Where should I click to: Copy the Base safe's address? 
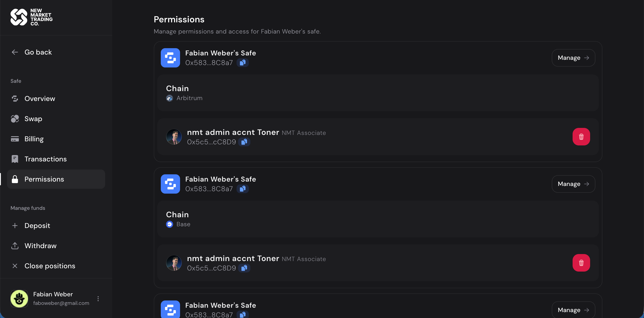(x=242, y=189)
